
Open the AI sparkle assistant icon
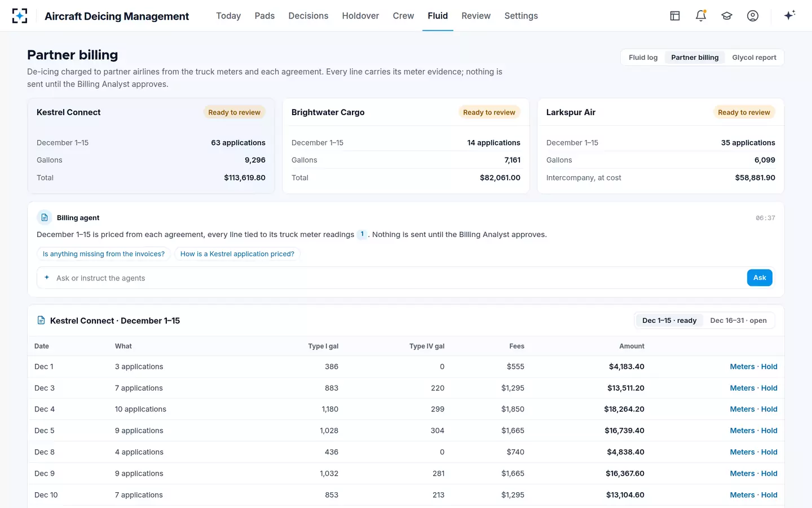tap(789, 15)
